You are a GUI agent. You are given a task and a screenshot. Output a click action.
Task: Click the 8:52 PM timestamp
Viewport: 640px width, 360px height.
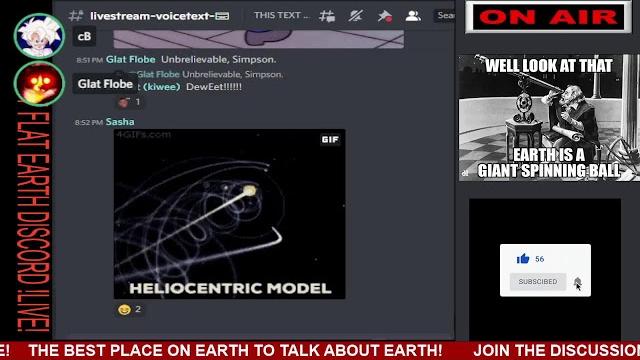coord(89,122)
